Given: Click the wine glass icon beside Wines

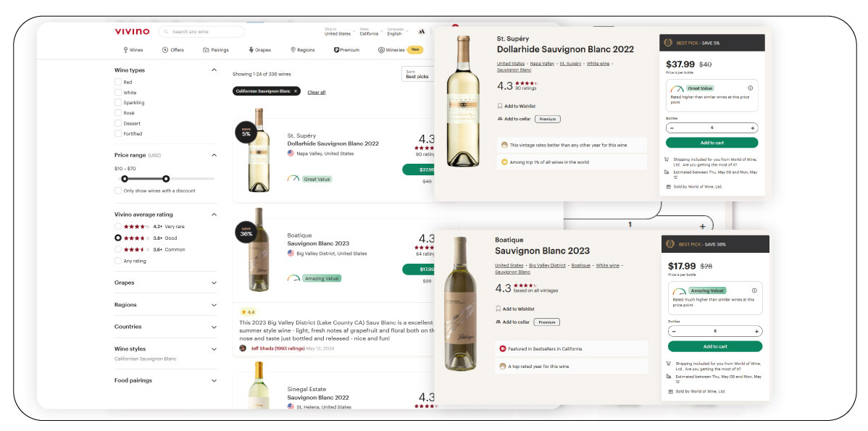Looking at the screenshot, I should click(x=125, y=50).
